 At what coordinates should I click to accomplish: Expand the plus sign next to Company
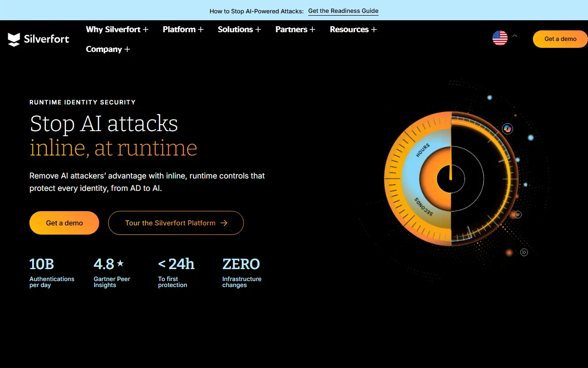click(x=127, y=49)
